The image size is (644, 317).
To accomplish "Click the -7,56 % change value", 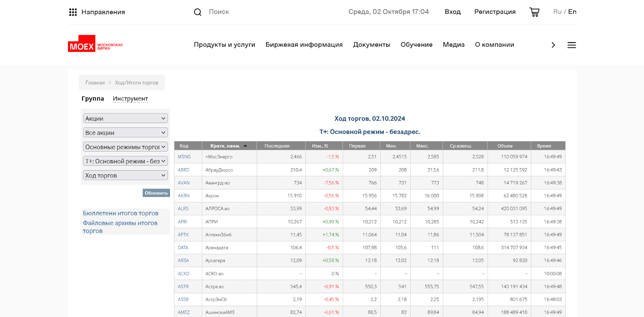I will [x=331, y=183].
